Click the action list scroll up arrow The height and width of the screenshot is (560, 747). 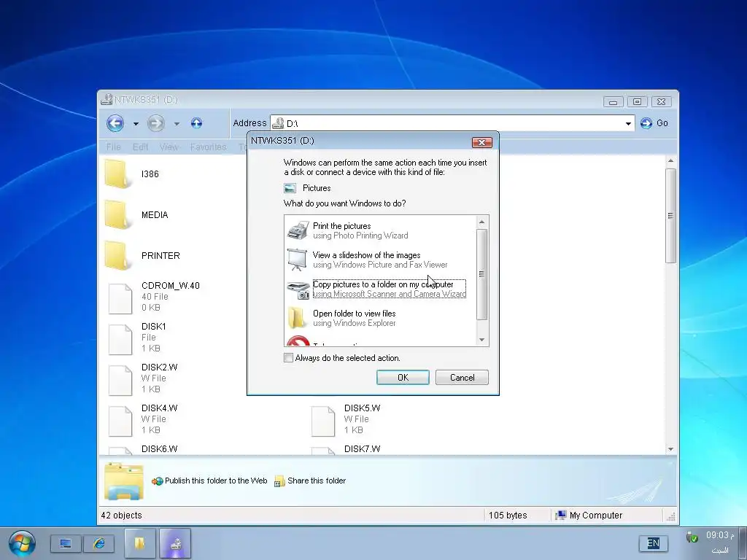[x=481, y=222]
